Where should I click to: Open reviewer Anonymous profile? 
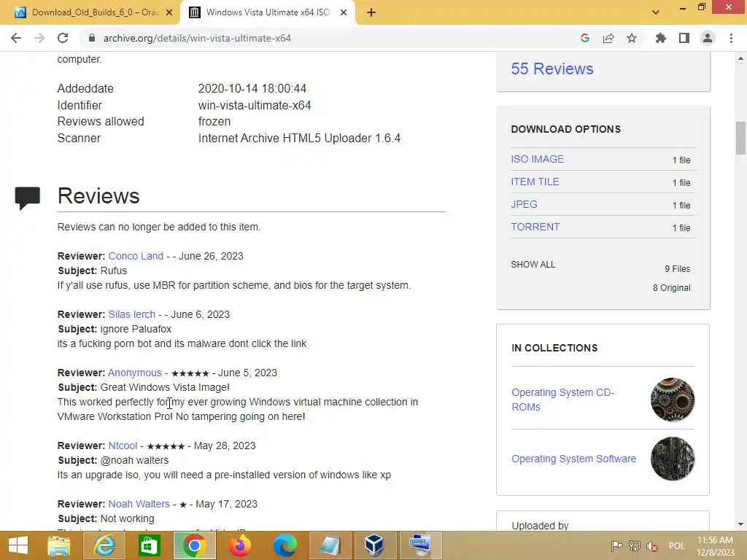click(135, 373)
